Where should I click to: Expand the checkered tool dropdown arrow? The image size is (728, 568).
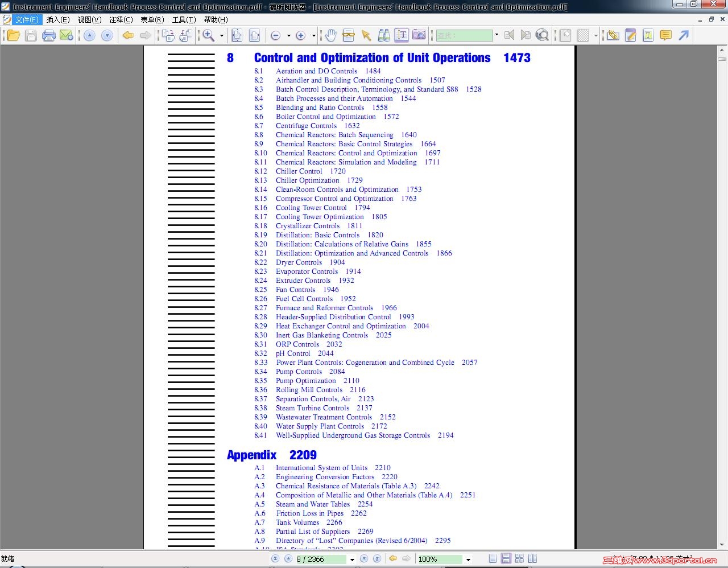coord(595,35)
